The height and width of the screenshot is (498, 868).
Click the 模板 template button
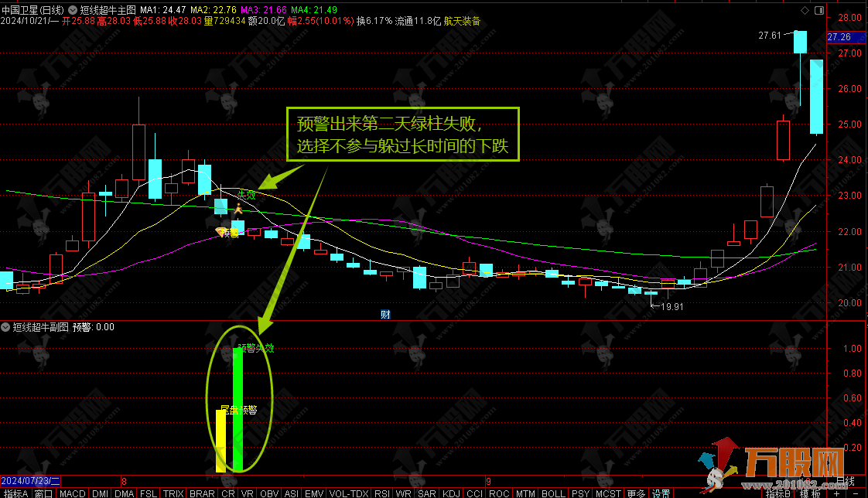click(x=810, y=493)
